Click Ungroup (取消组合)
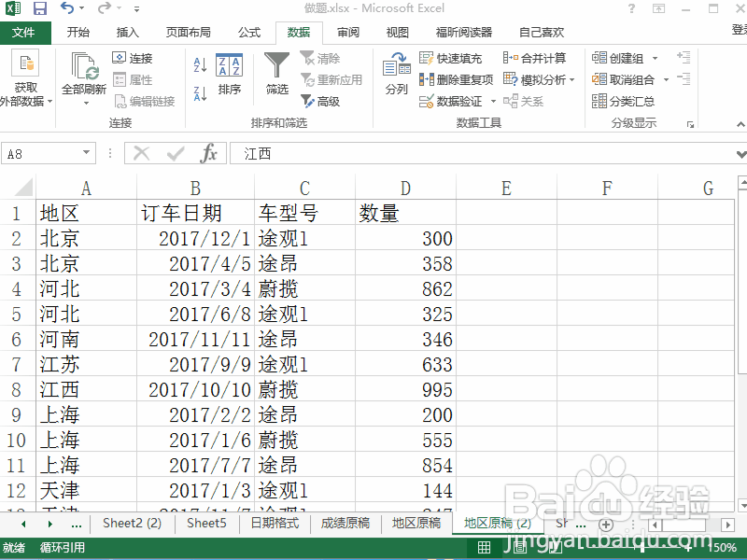The image size is (747, 560). 623,79
